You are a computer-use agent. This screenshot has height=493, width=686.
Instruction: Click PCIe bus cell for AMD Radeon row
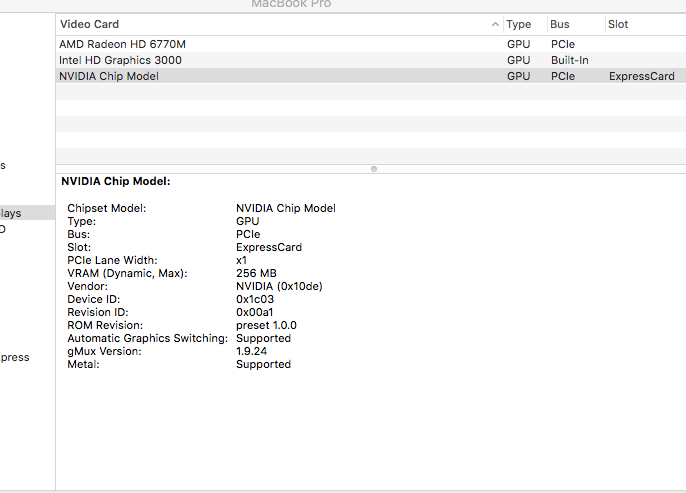pos(563,44)
